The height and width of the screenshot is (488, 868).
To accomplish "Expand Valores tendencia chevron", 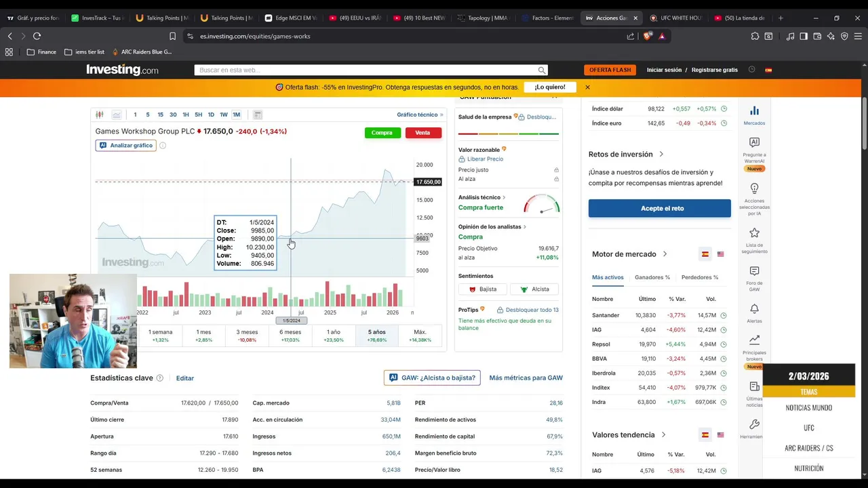I will [x=663, y=435].
